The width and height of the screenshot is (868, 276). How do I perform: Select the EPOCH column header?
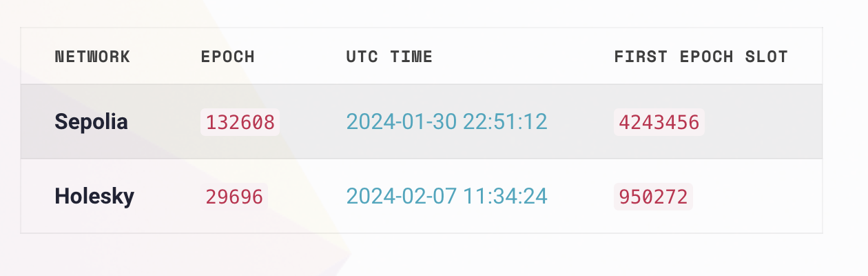click(x=227, y=57)
